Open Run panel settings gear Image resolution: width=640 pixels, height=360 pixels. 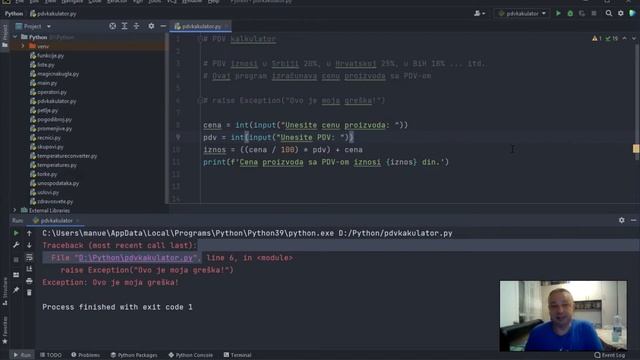(x=621, y=220)
